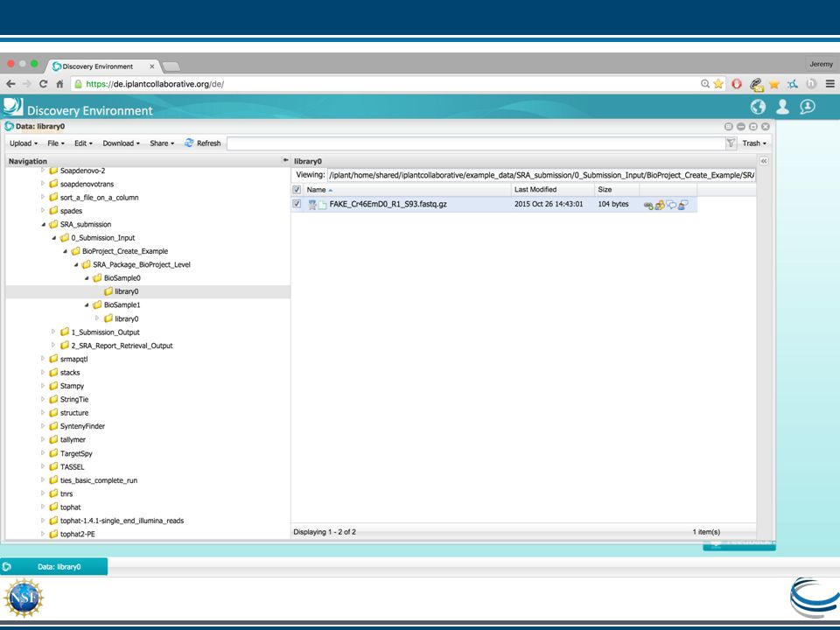Click the magnifier zoom icon in the address bar
Viewport: 840px width, 630px height.
tap(705, 84)
